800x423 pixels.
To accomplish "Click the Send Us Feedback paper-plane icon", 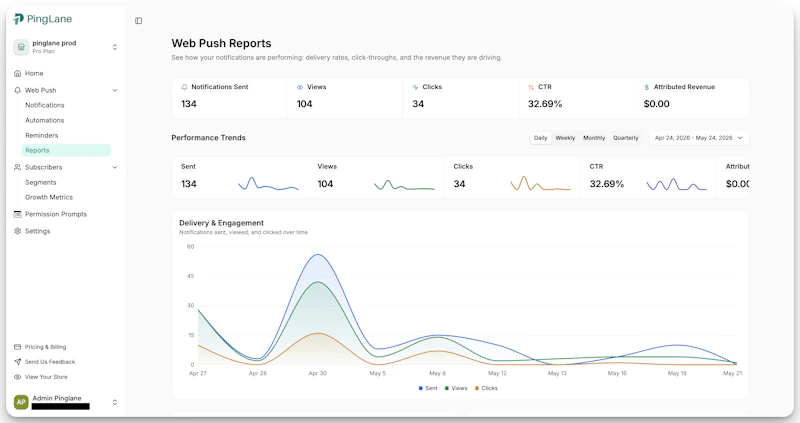I will pyautogui.click(x=17, y=362).
